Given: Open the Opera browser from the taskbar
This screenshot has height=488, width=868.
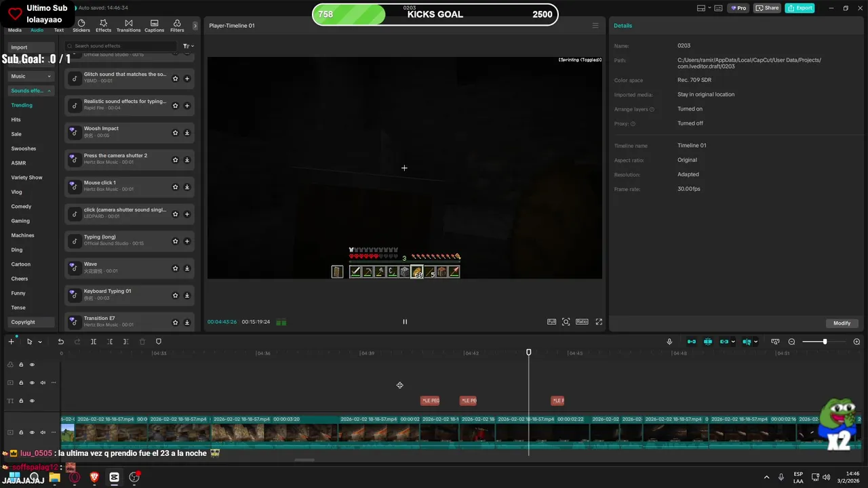Looking at the screenshot, I should click(x=75, y=477).
